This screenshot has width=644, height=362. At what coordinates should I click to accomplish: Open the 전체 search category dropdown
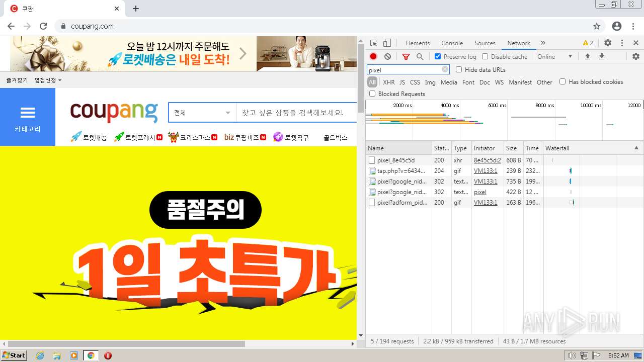point(202,113)
